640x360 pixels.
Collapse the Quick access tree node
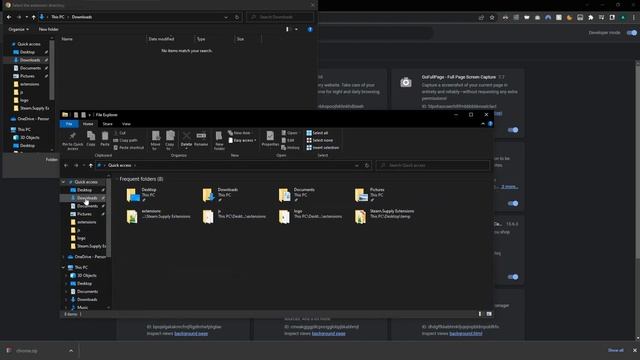pyautogui.click(x=63, y=182)
